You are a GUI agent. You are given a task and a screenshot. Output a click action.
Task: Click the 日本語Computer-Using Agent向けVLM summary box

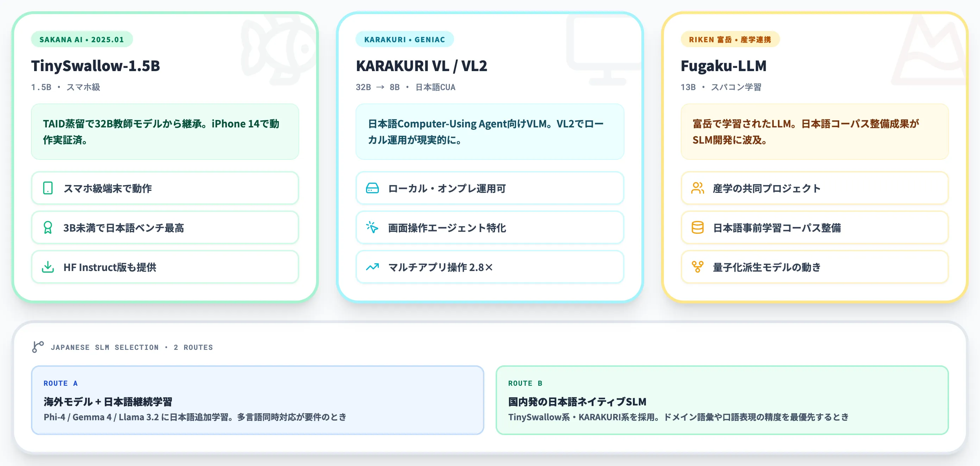tap(490, 132)
